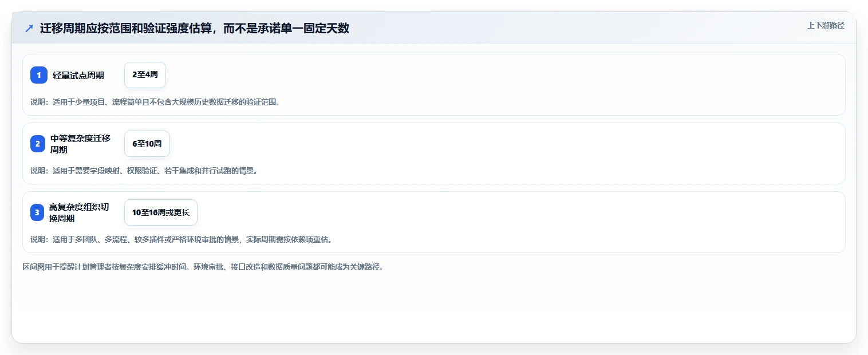Click step number 2 badge
Screen dimensions: 868x355
click(x=38, y=144)
